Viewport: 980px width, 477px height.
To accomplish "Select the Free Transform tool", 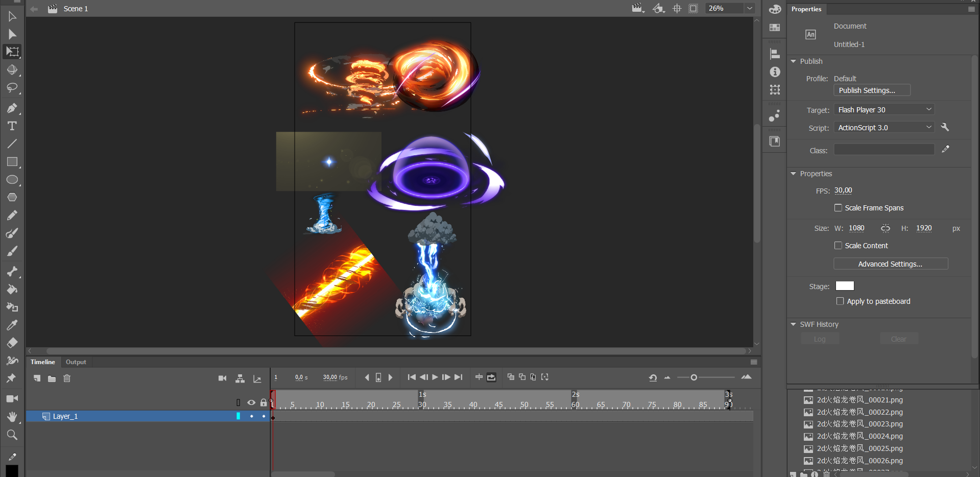I will pyautogui.click(x=12, y=52).
